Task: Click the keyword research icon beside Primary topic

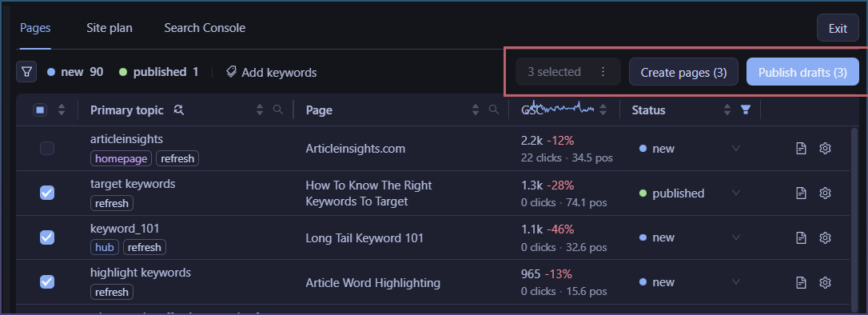Action: (x=178, y=110)
